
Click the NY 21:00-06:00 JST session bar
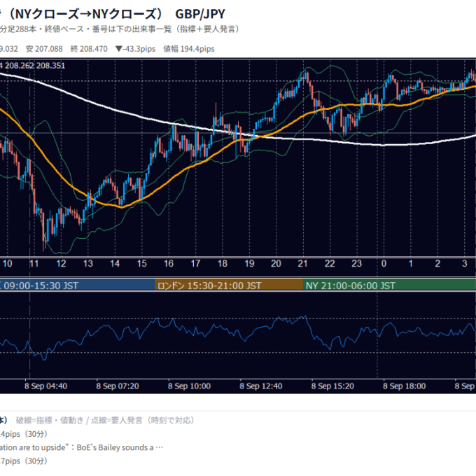coord(389,285)
